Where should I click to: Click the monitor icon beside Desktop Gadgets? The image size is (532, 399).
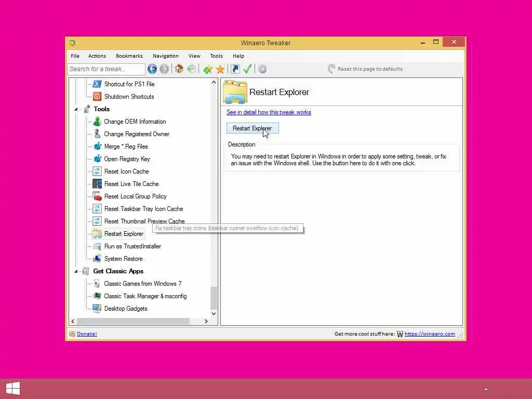click(97, 309)
